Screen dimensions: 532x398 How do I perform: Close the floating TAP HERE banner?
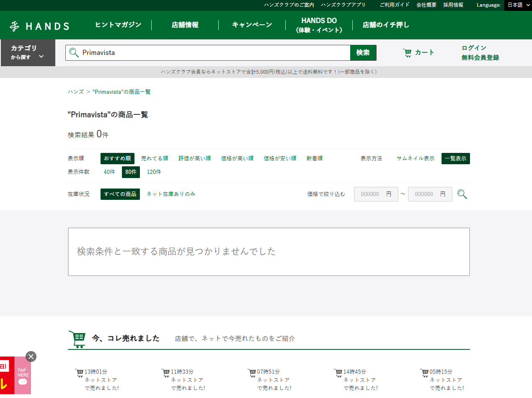(31, 357)
